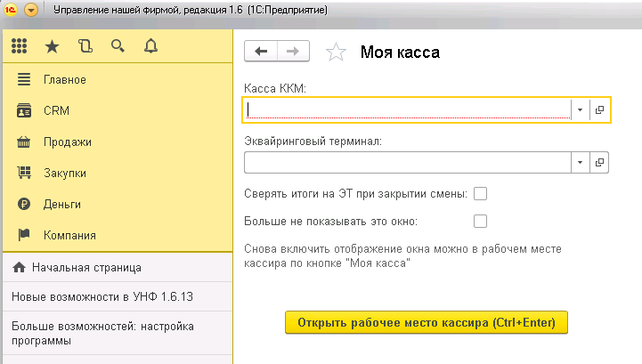Click the Компания flag icon
The image size is (642, 364).
pyautogui.click(x=24, y=235)
